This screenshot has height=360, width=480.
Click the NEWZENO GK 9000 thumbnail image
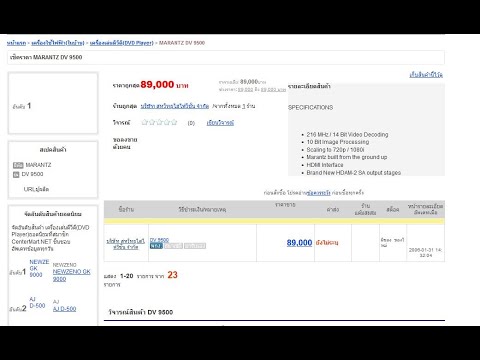coord(39,268)
